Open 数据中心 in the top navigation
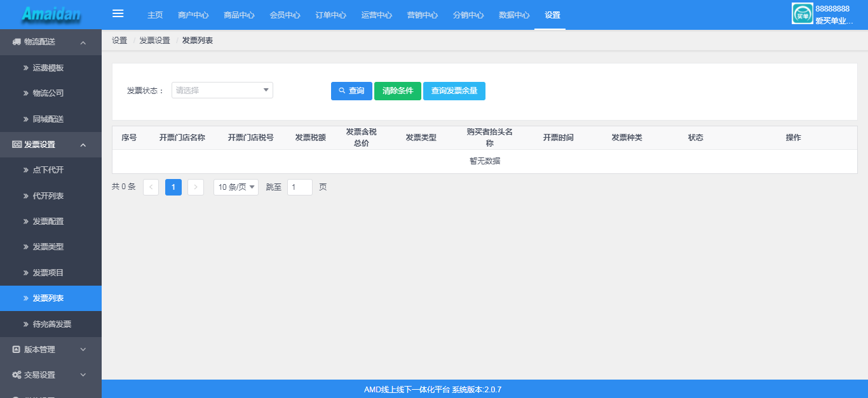 pyautogui.click(x=513, y=15)
